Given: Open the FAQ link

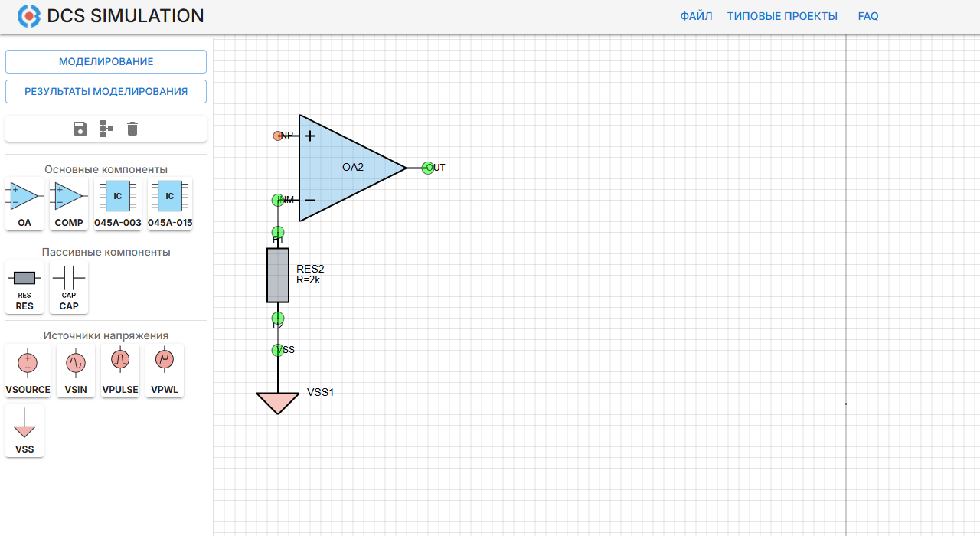Looking at the screenshot, I should pos(868,16).
